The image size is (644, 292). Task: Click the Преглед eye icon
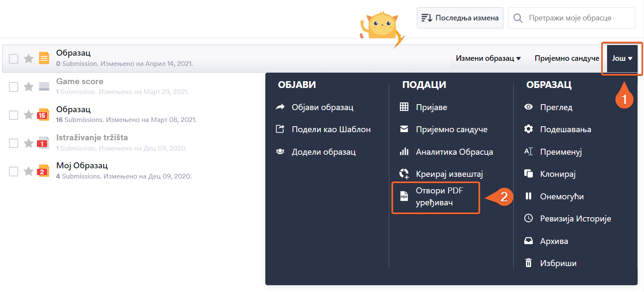click(529, 107)
